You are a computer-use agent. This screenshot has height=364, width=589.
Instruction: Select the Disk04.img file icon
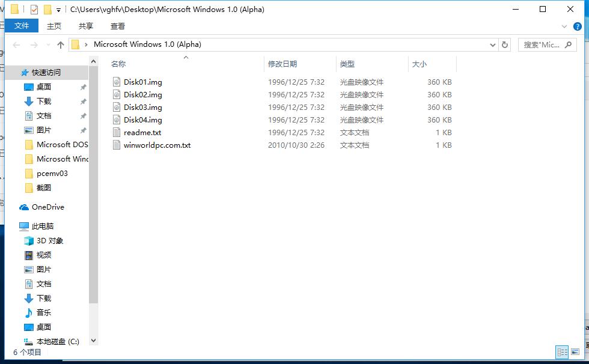pos(117,120)
